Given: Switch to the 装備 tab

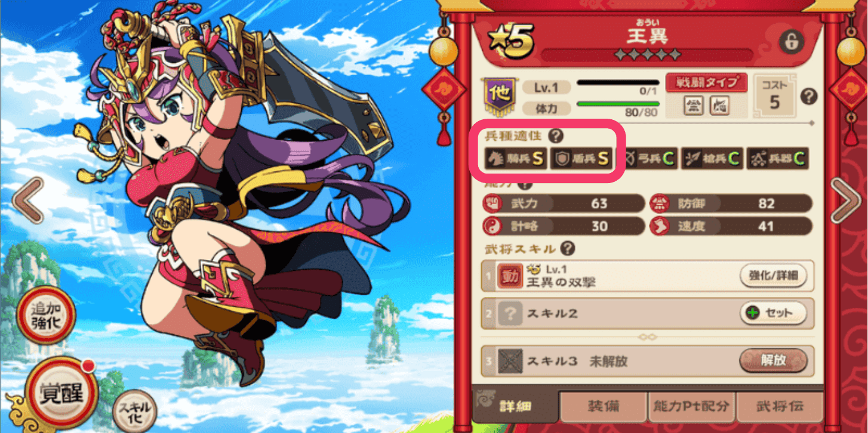Looking at the screenshot, I should tap(603, 407).
